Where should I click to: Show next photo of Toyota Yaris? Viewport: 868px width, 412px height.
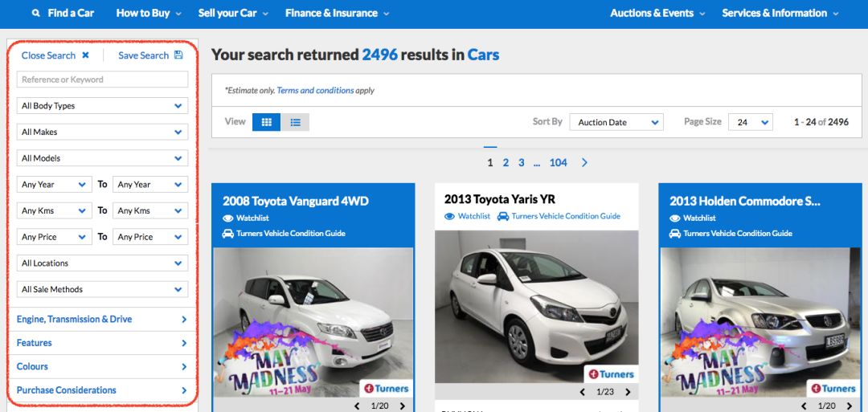point(628,392)
